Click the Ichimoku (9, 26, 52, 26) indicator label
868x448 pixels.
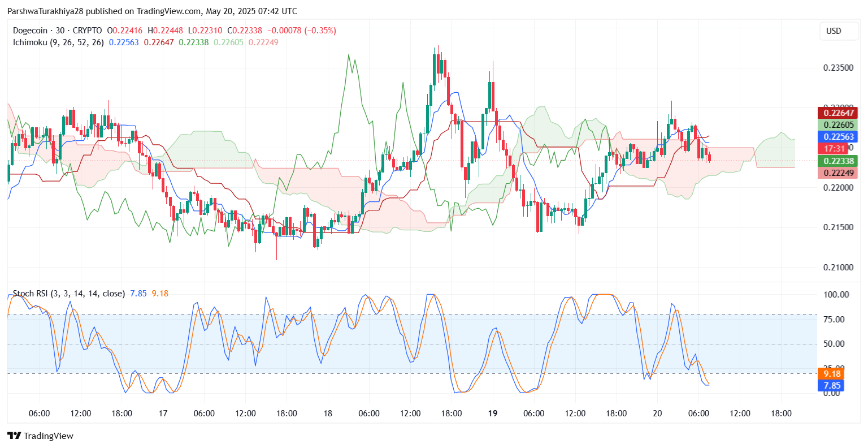[x=58, y=42]
